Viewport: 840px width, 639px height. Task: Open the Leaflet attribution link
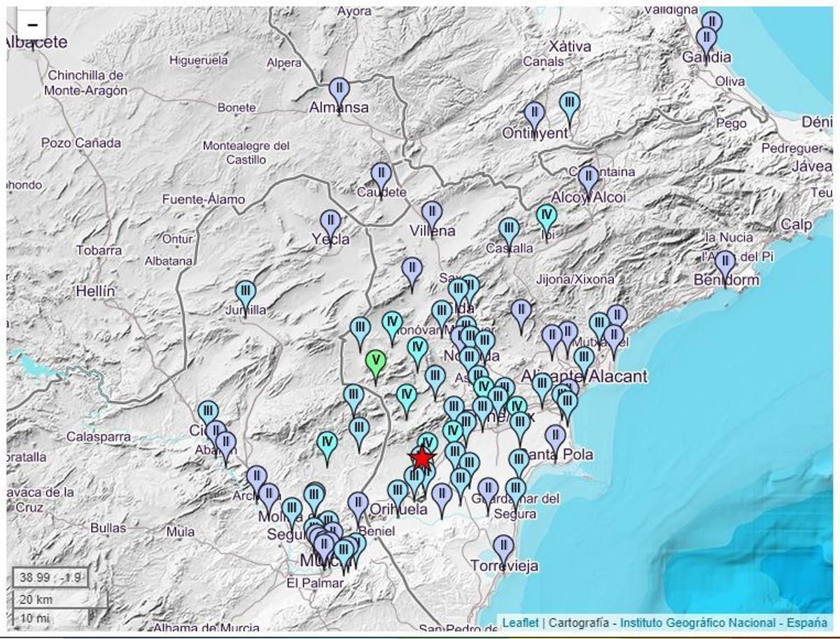pos(521,622)
